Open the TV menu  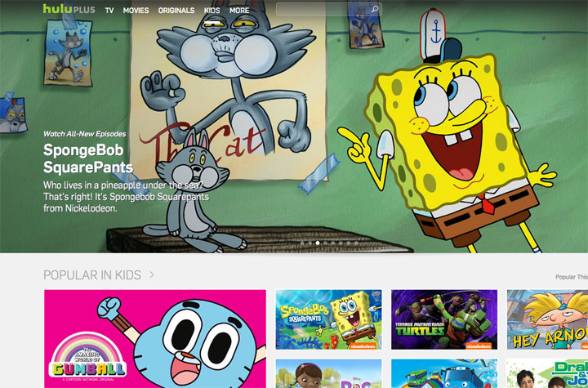click(109, 11)
